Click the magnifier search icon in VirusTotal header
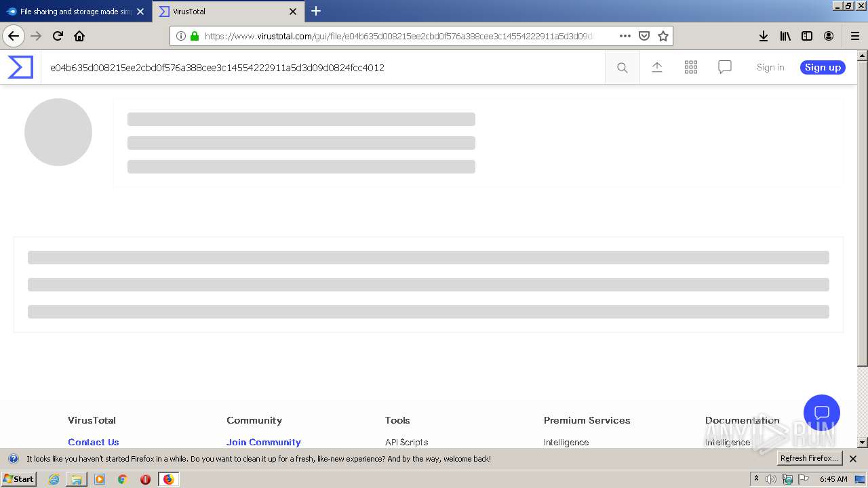The width and height of the screenshot is (868, 488). coord(622,67)
